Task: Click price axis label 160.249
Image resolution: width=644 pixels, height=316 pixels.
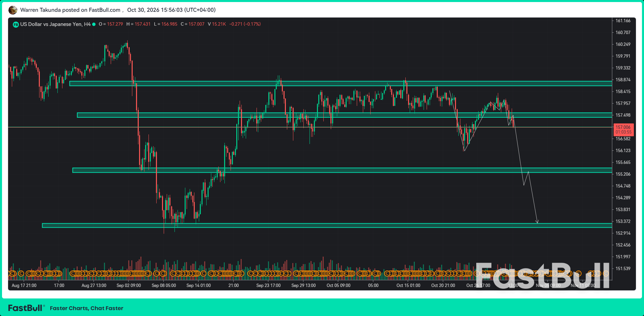Action: pyautogui.click(x=623, y=45)
